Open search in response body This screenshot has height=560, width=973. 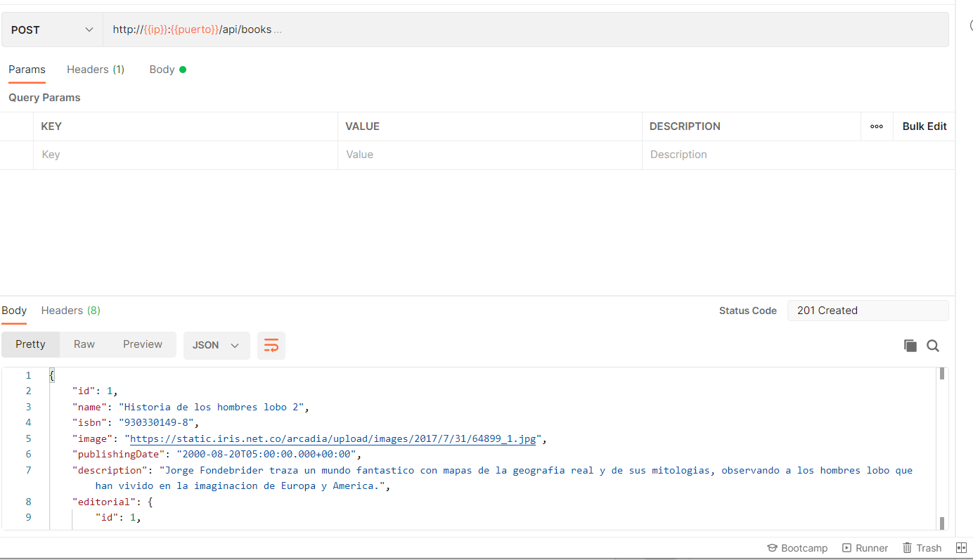933,346
